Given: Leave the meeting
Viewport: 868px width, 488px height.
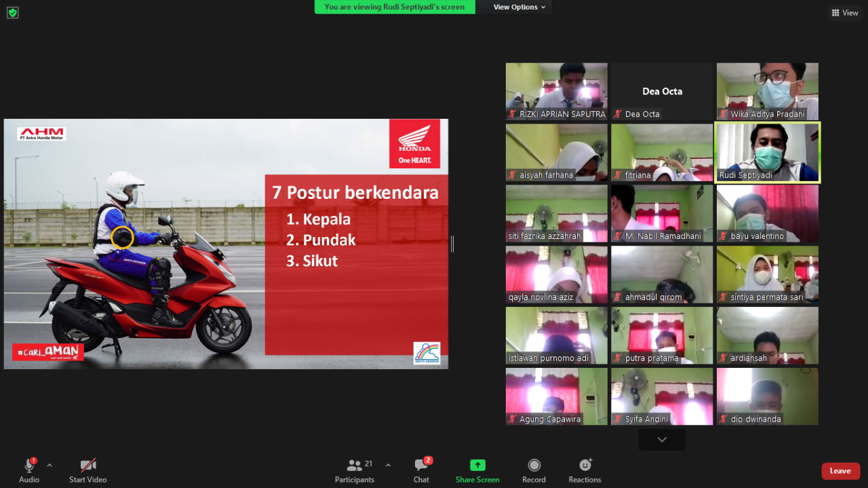Looking at the screenshot, I should tap(840, 471).
